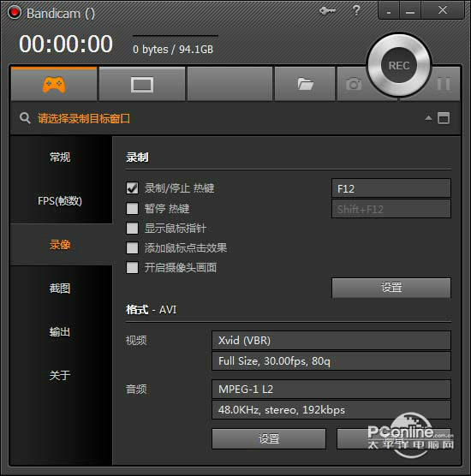Image resolution: width=471 pixels, height=476 pixels.
Task: Click the Xvid (VBR) video codec field
Action: pyautogui.click(x=331, y=340)
